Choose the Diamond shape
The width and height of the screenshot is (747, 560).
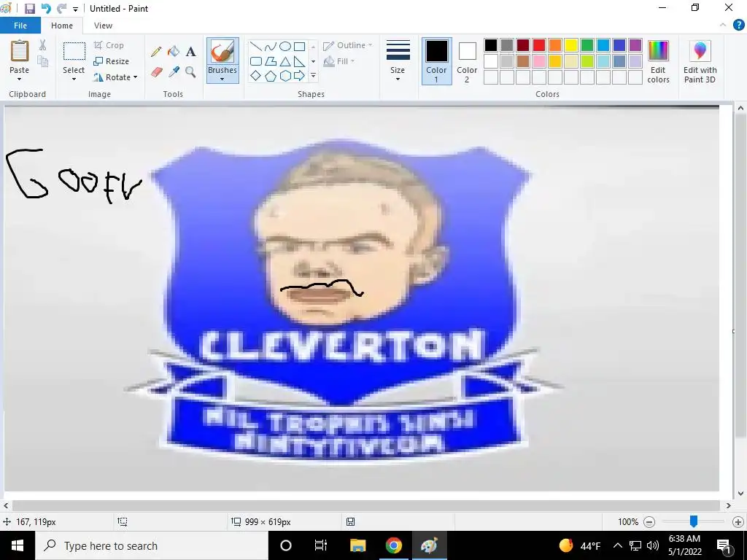(x=256, y=76)
